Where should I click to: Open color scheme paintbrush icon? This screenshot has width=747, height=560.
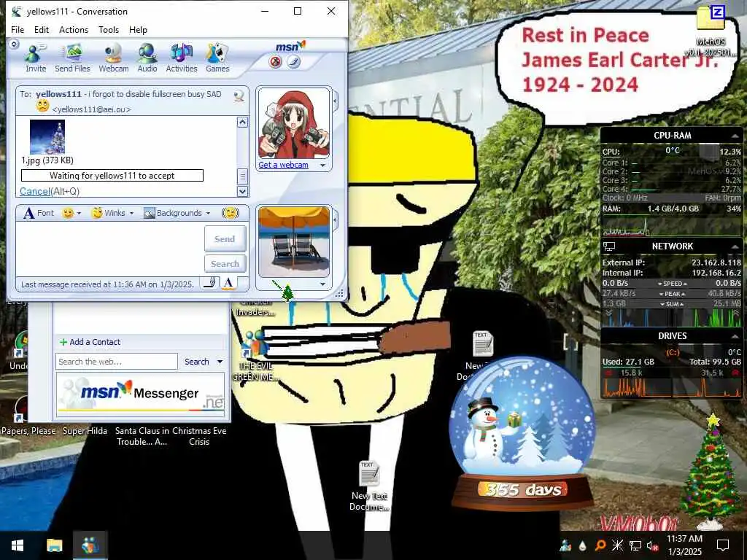coord(293,62)
